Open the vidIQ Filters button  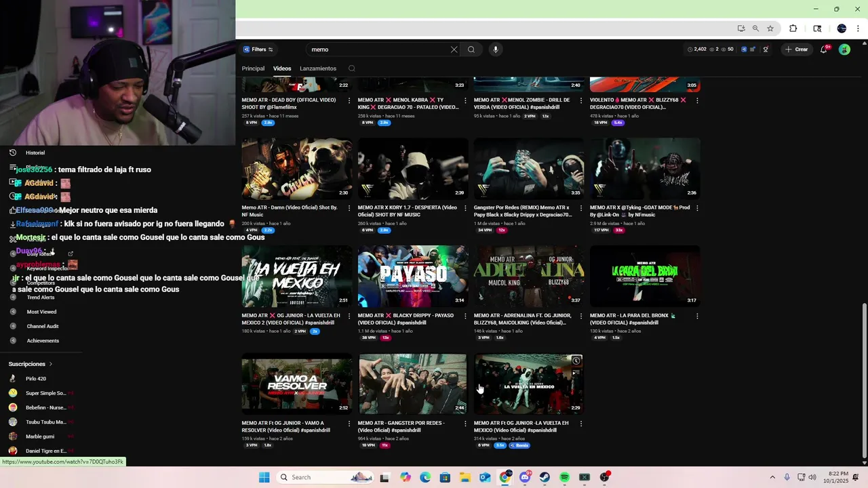[258, 49]
